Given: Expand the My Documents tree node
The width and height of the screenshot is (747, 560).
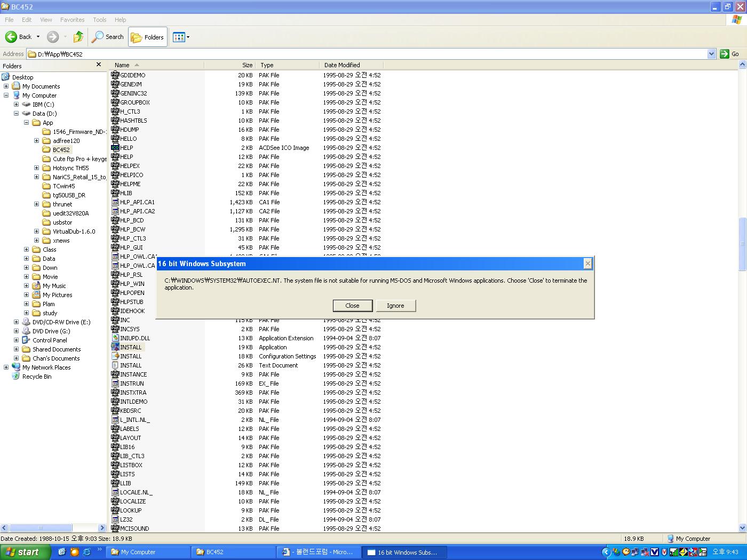Looking at the screenshot, I should (6, 86).
